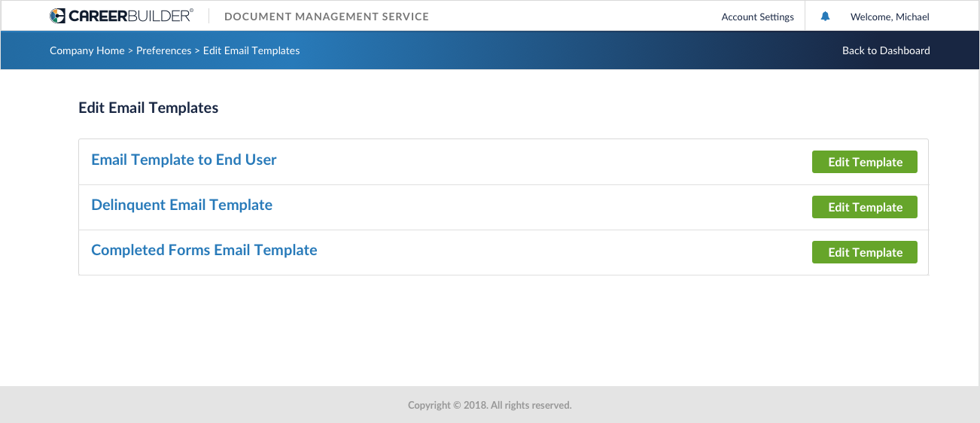
Task: Click Edit Email Templates breadcrumb
Action: pos(251,50)
